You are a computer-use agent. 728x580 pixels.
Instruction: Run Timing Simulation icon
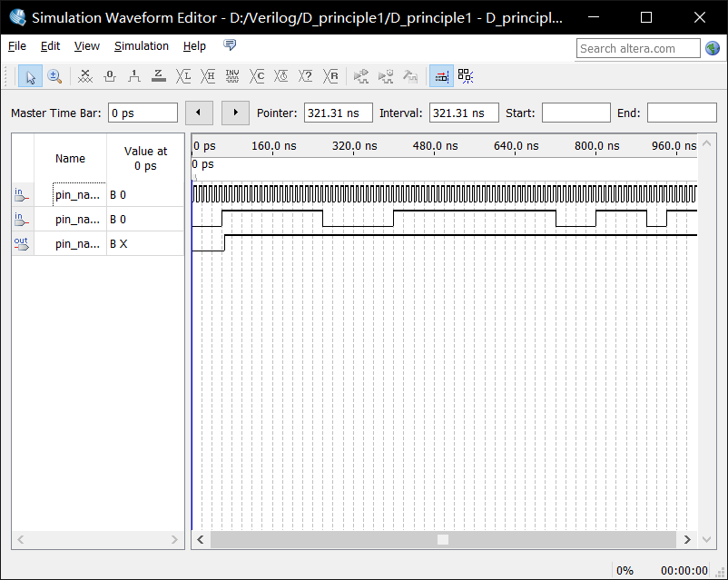[x=386, y=76]
